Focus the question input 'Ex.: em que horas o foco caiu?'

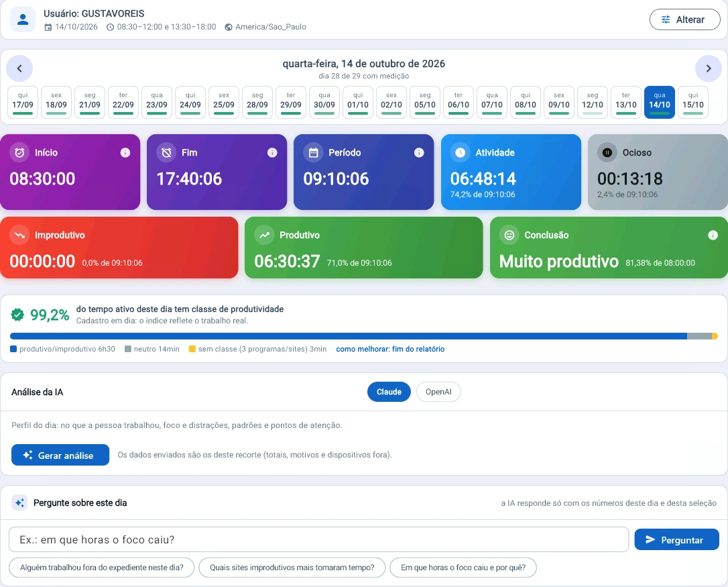318,539
